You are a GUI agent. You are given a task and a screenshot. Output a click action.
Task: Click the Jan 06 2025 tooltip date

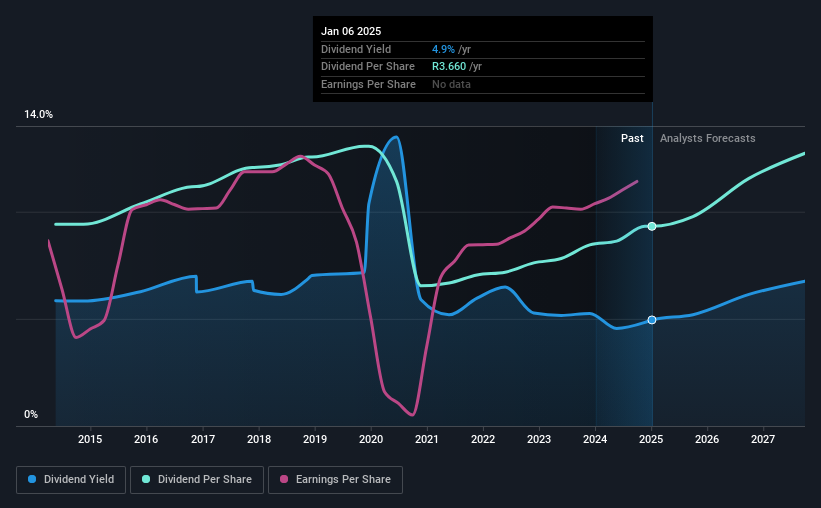[351, 31]
